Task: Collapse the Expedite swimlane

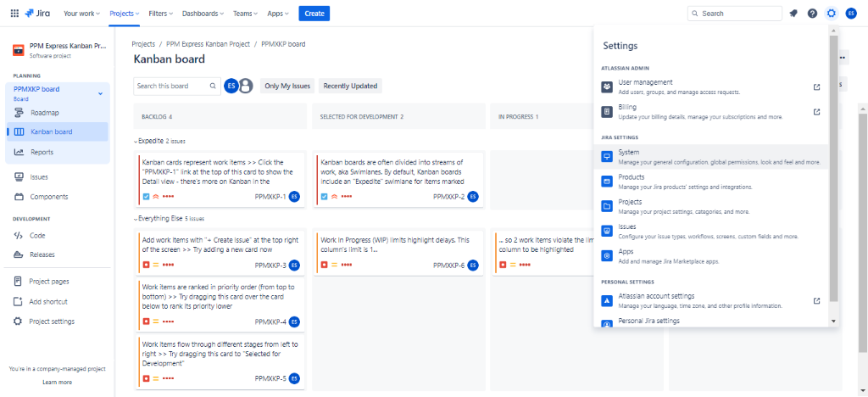Action: [136, 142]
